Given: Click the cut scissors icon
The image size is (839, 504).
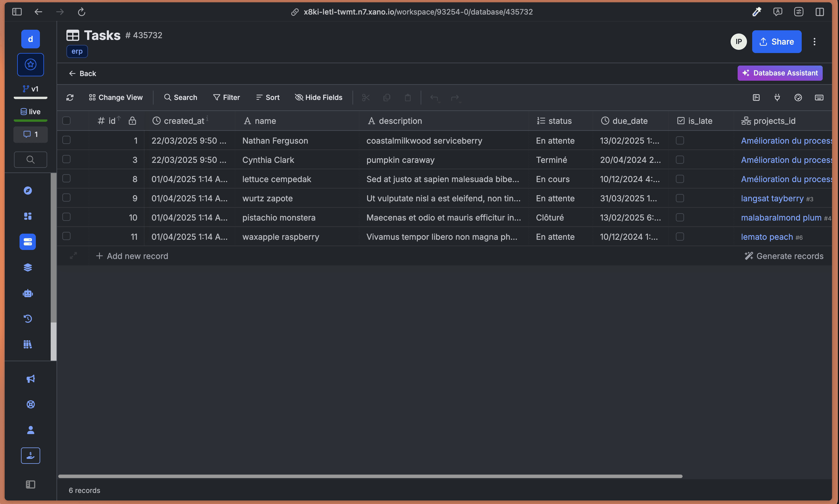Looking at the screenshot, I should click(366, 98).
